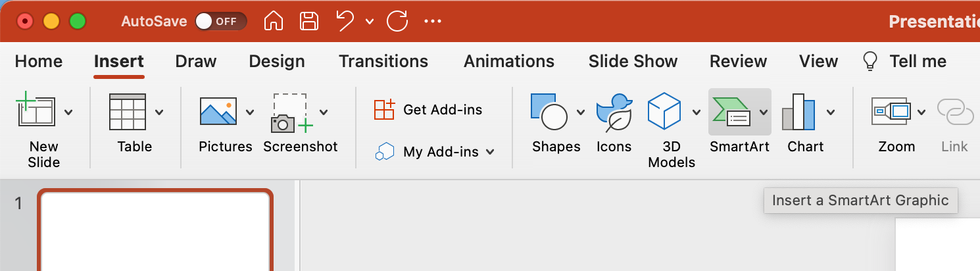Image resolution: width=980 pixels, height=271 pixels.
Task: Open the undo history dropdown arrow
Action: pos(370,21)
